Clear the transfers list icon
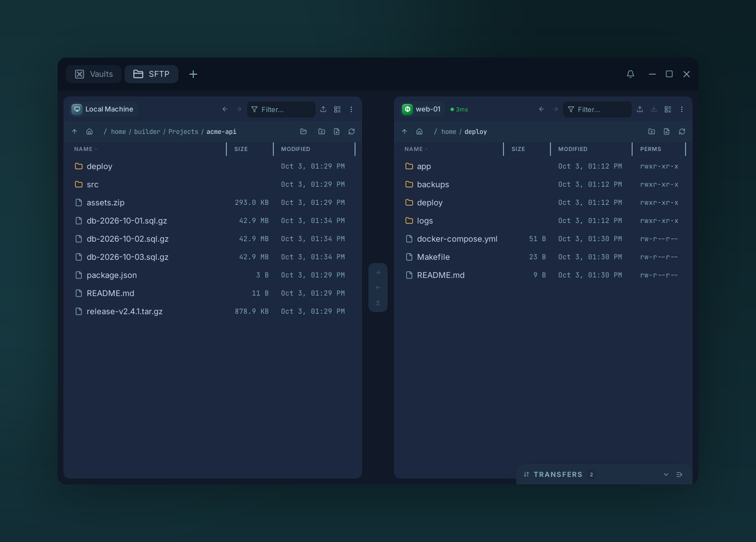The width and height of the screenshot is (756, 542). [x=679, y=474]
